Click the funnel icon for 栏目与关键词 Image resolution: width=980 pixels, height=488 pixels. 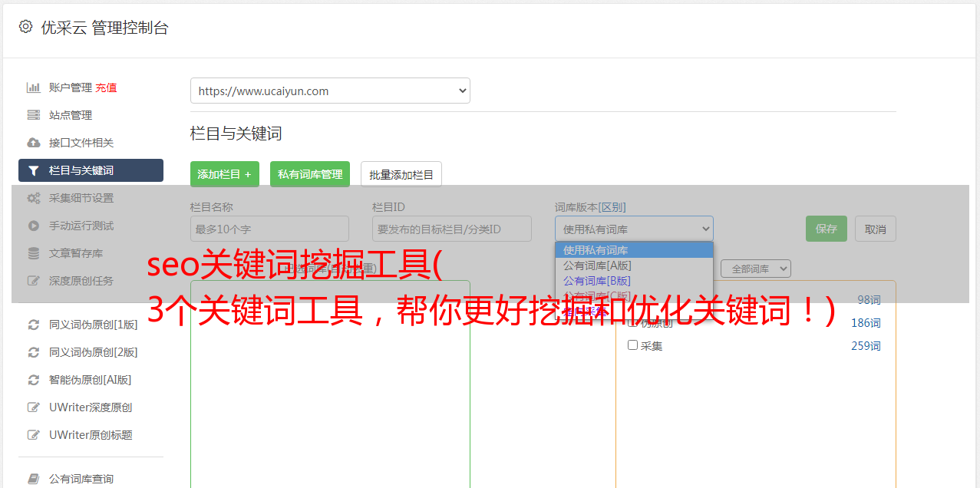click(33, 170)
